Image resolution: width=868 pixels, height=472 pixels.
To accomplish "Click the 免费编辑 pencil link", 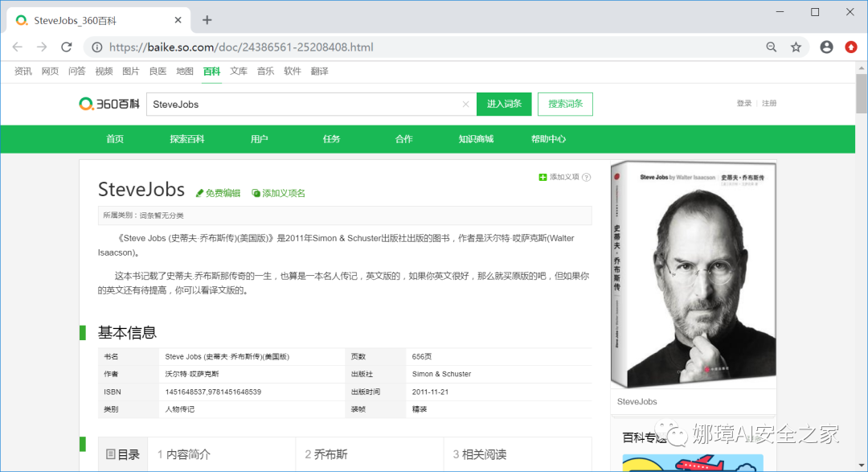I will [218, 193].
